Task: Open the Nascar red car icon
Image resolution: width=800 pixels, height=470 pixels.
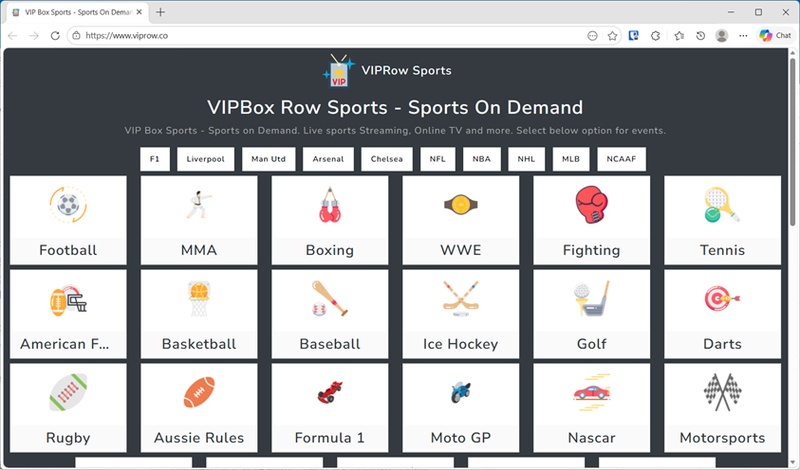Action: (591, 392)
